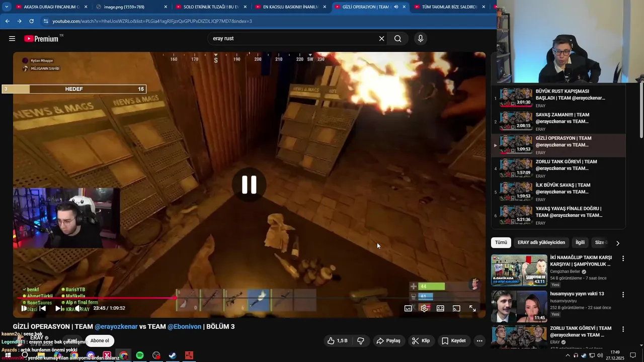Viewport: 644px width, 362px height.
Task: Close the image.png browser tab
Action: (166, 7)
